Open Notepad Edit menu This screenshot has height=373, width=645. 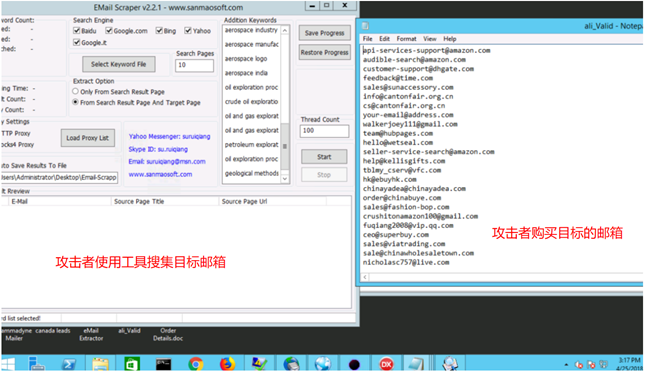tap(384, 39)
